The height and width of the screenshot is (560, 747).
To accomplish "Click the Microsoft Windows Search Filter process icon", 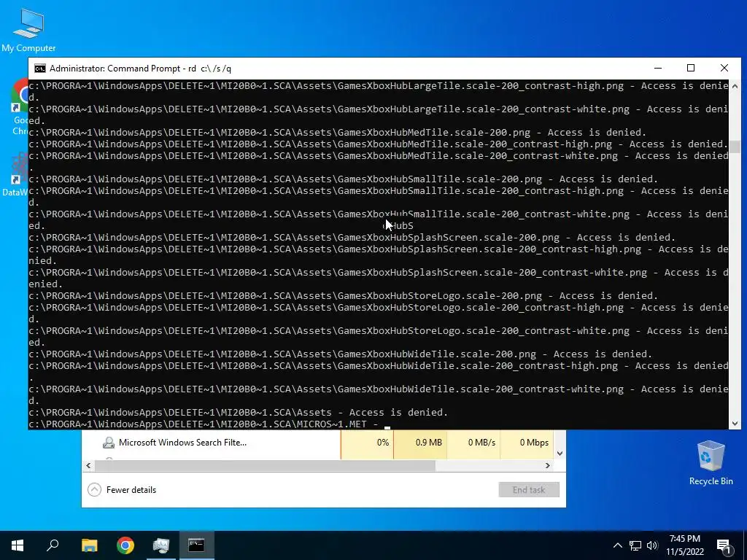I will pyautogui.click(x=109, y=443).
